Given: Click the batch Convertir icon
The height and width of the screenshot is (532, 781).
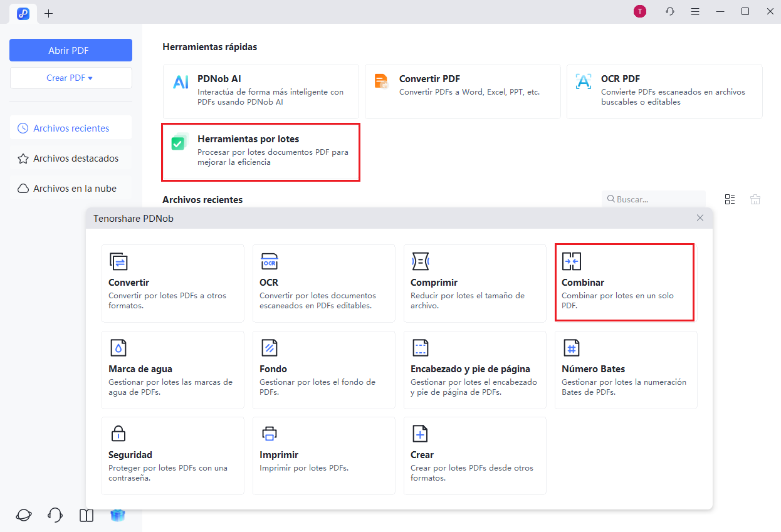Looking at the screenshot, I should [118, 261].
